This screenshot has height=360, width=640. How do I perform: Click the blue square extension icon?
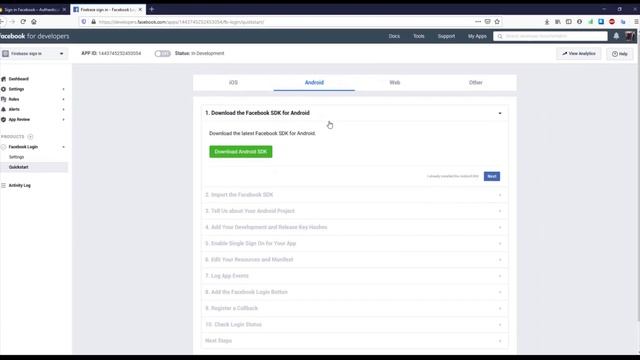601,22
